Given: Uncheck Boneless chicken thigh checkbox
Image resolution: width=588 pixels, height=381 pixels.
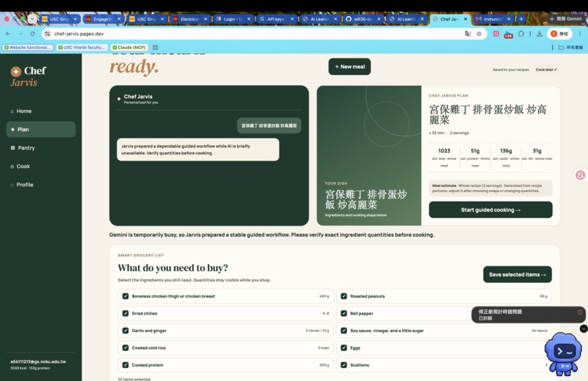Looking at the screenshot, I should point(125,296).
